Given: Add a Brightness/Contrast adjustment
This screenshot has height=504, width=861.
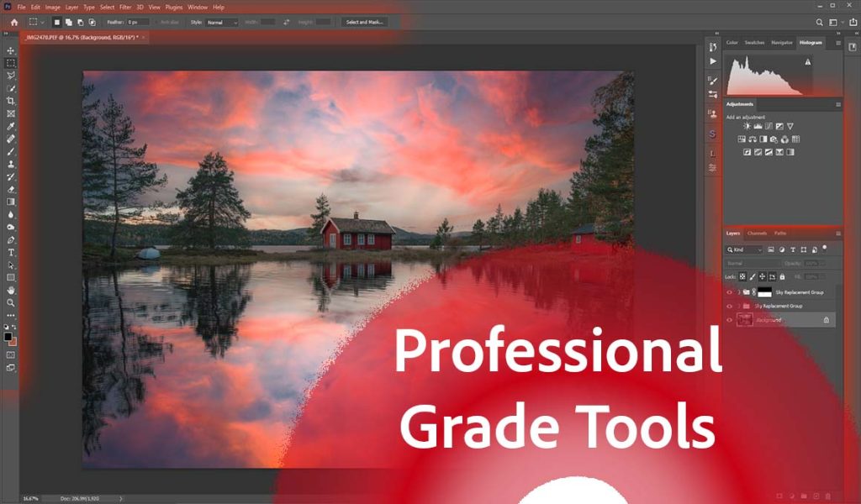Looking at the screenshot, I should tap(747, 126).
